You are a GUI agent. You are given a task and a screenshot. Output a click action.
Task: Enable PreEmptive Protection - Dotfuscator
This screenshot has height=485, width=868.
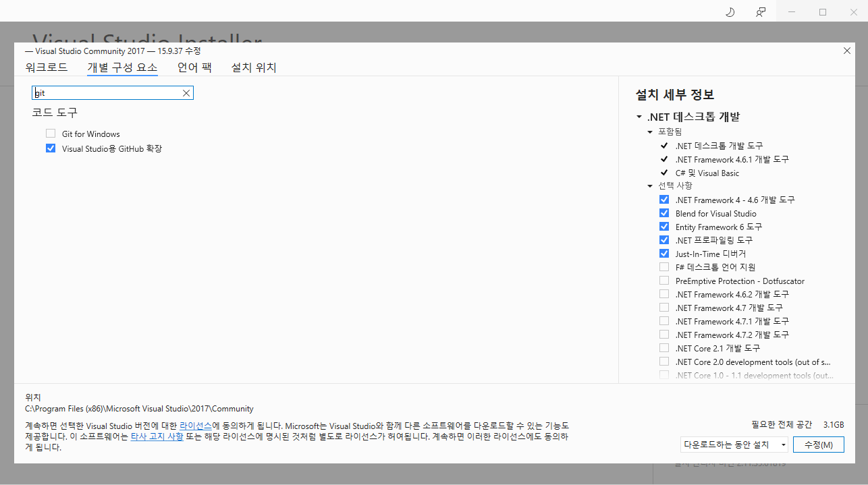point(664,281)
